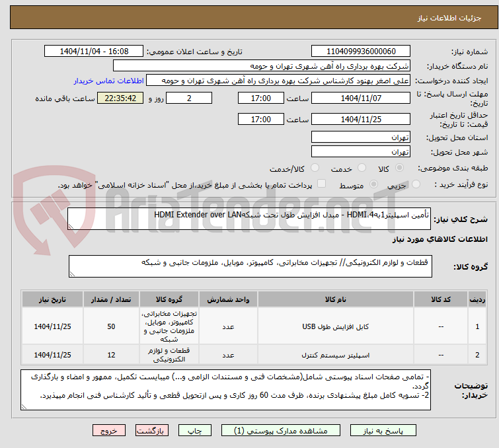Click the price validity date 1404/11/25 field
Screen dimensions: 499x448
tap(361, 120)
